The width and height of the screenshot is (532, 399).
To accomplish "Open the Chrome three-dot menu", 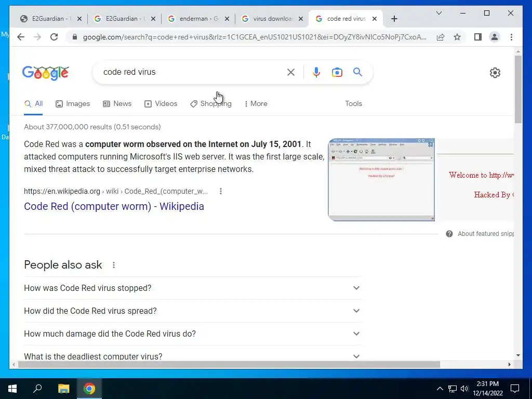I will [x=511, y=37].
